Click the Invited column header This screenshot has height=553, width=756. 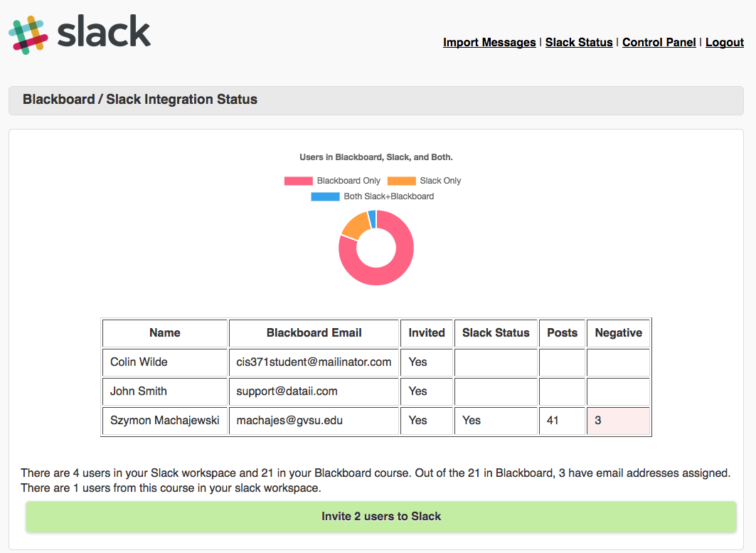tap(427, 333)
